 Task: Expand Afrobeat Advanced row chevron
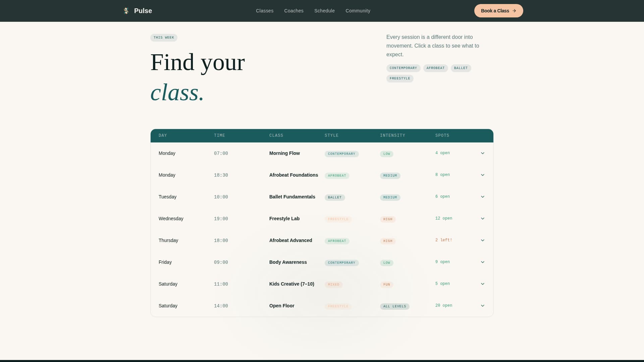[x=483, y=240]
